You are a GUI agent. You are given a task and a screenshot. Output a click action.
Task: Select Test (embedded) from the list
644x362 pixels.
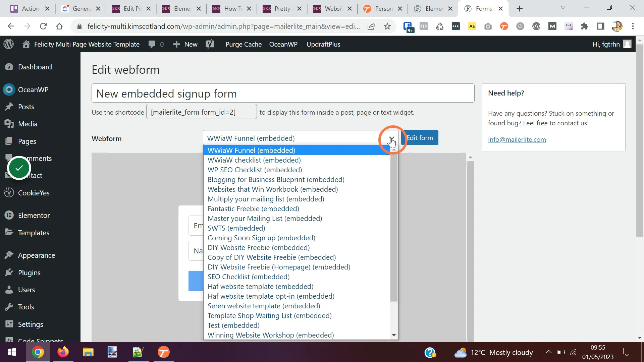(x=233, y=325)
